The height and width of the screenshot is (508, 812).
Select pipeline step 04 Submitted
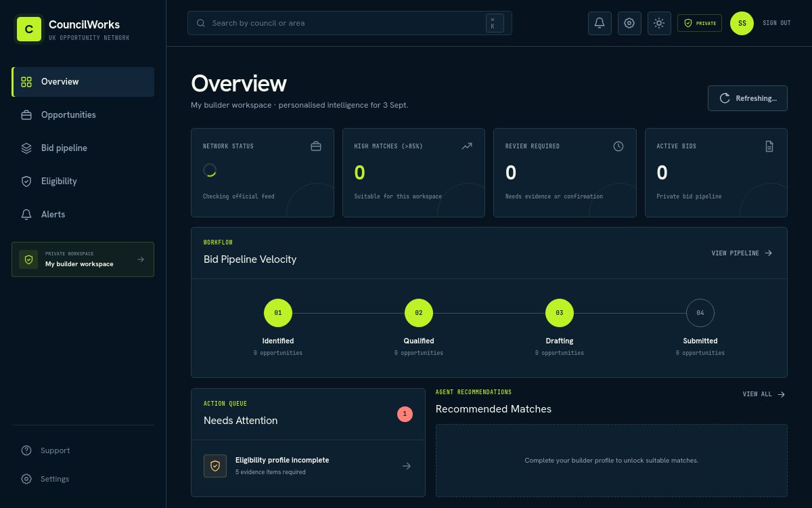click(700, 313)
